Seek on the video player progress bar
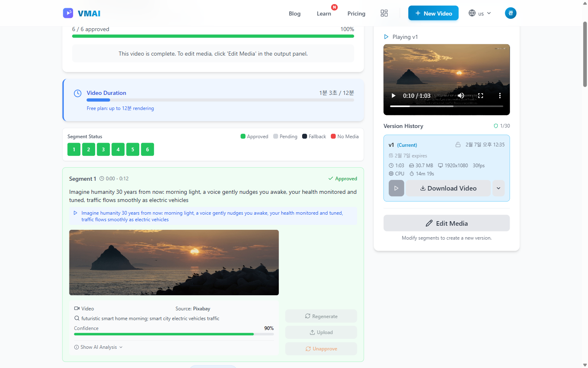This screenshot has height=368, width=588. (446, 106)
